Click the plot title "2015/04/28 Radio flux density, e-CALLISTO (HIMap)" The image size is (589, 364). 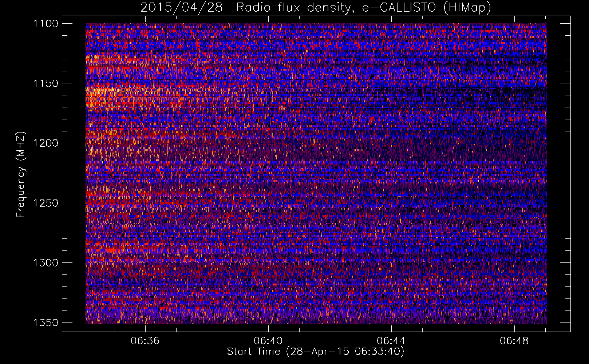(x=316, y=8)
